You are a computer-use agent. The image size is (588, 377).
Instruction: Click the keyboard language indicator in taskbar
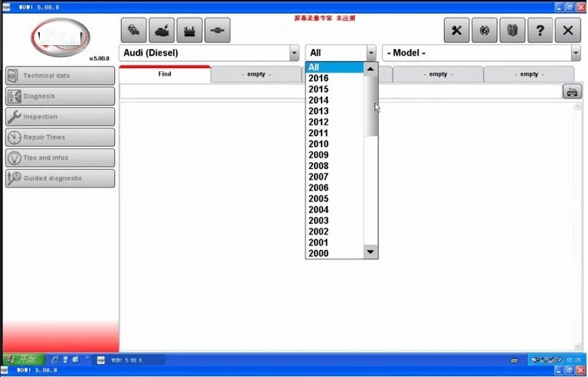(514, 360)
